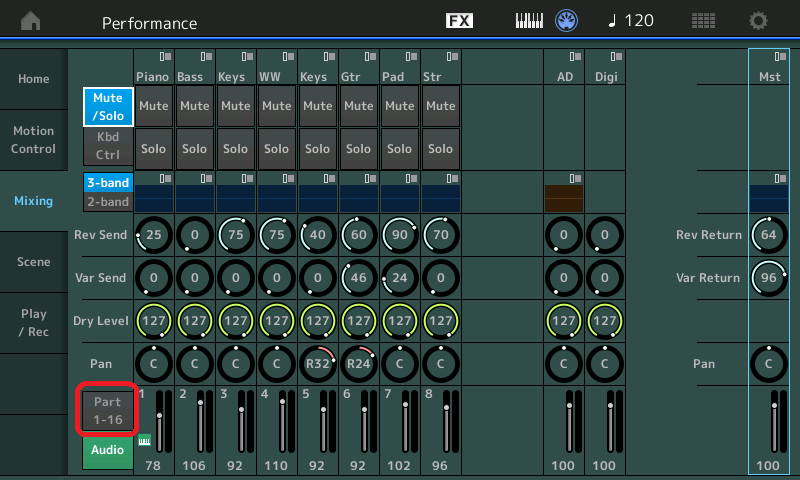Switch to the Motion Control tab

(33, 140)
